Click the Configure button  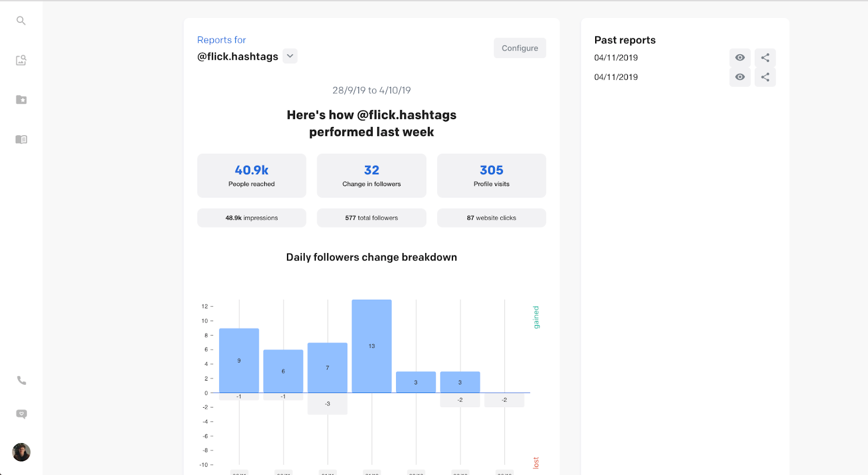(x=520, y=48)
